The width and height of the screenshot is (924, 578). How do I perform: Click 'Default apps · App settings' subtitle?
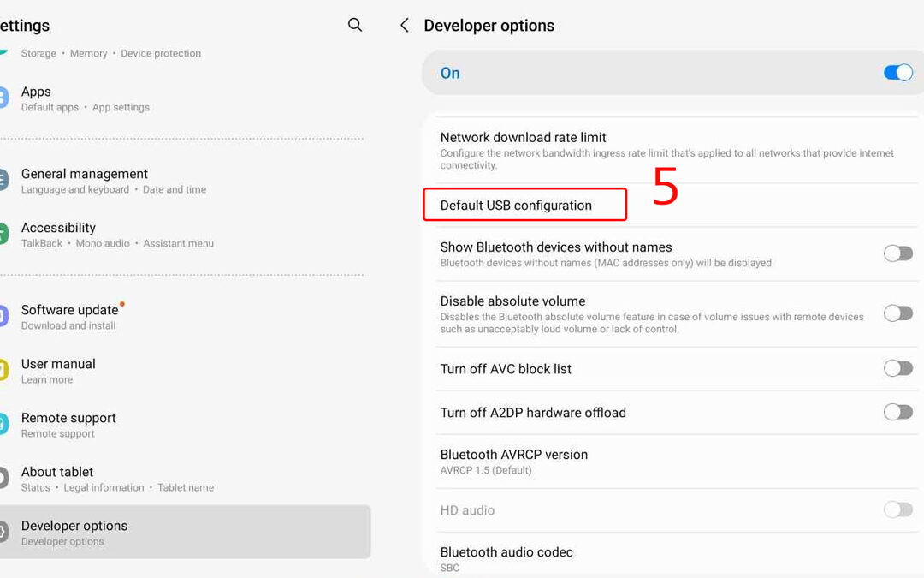86,107
